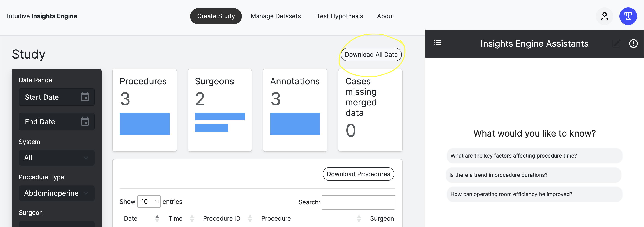Click the Surgeon column header
Image resolution: width=644 pixels, height=227 pixels.
pos(382,218)
